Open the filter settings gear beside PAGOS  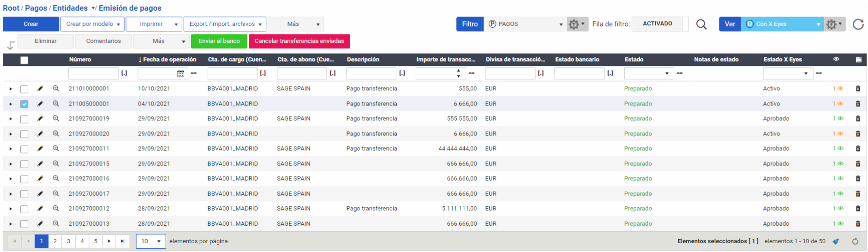tap(576, 24)
